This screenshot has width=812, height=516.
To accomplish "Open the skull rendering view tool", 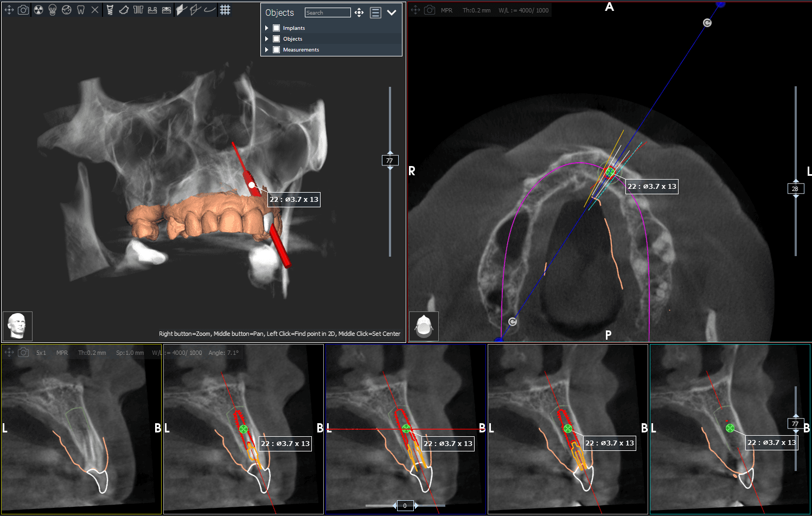I will pyautogui.click(x=52, y=9).
